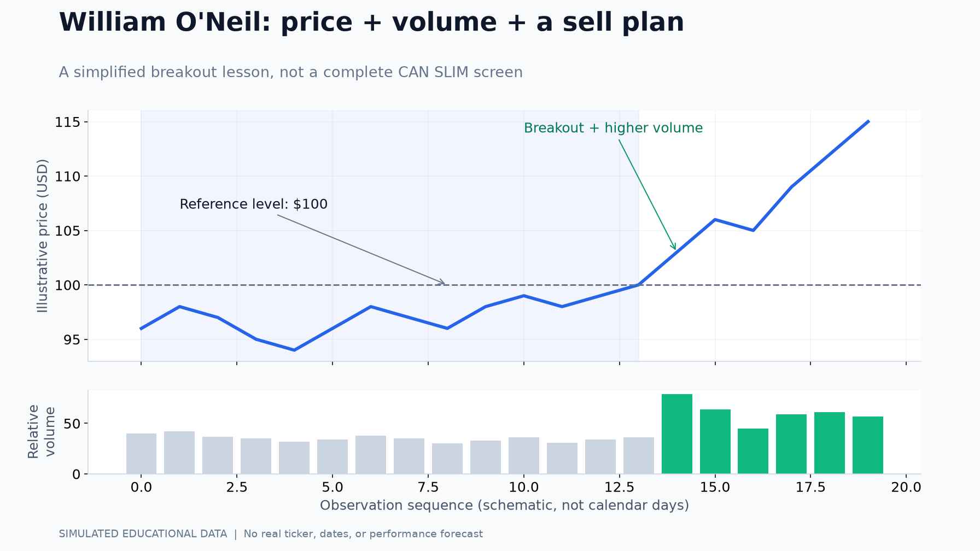
Task: Click the tallest green volume bar
Action: click(x=676, y=434)
